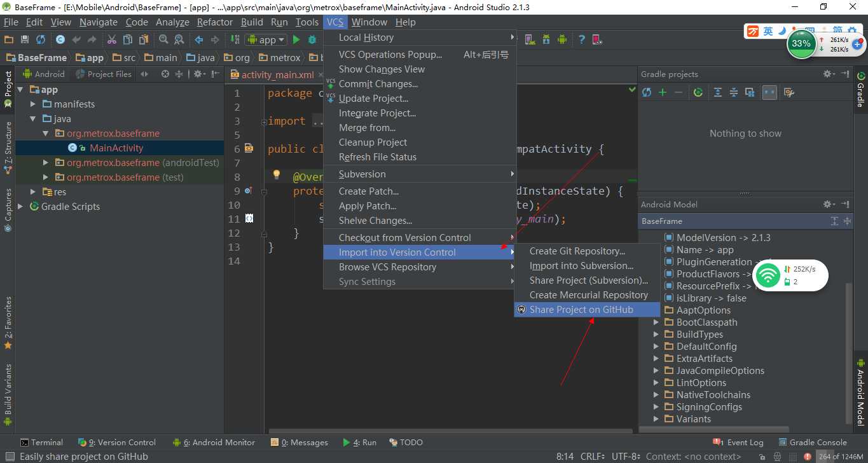Click the Debug app bug icon
The height and width of the screenshot is (463, 868).
pos(312,39)
